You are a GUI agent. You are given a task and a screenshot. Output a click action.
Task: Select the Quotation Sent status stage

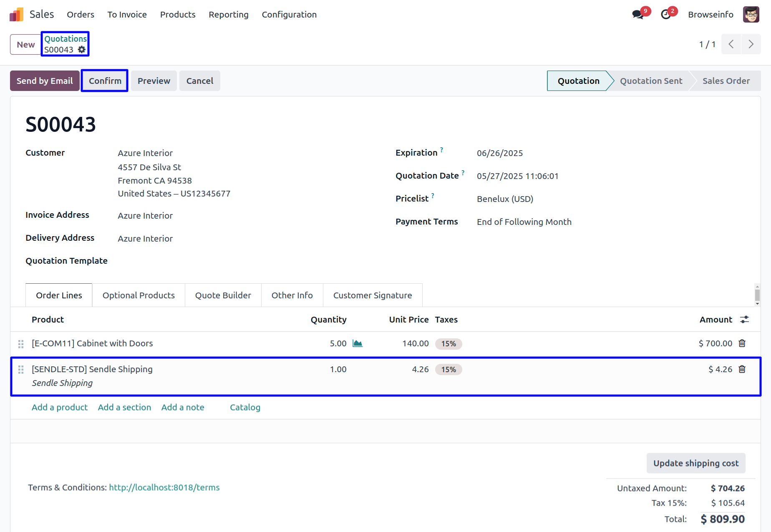point(651,81)
